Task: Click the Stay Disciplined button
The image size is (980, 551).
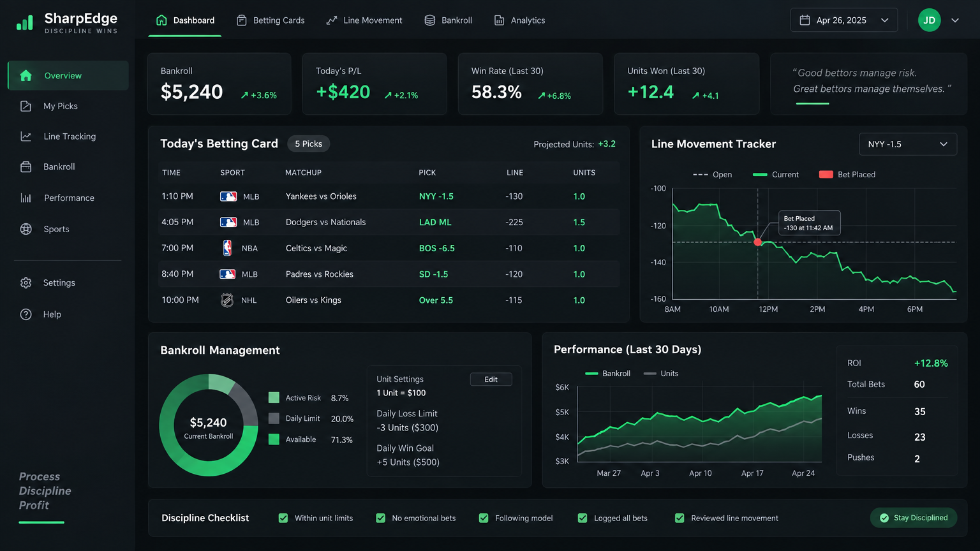Action: (x=913, y=518)
